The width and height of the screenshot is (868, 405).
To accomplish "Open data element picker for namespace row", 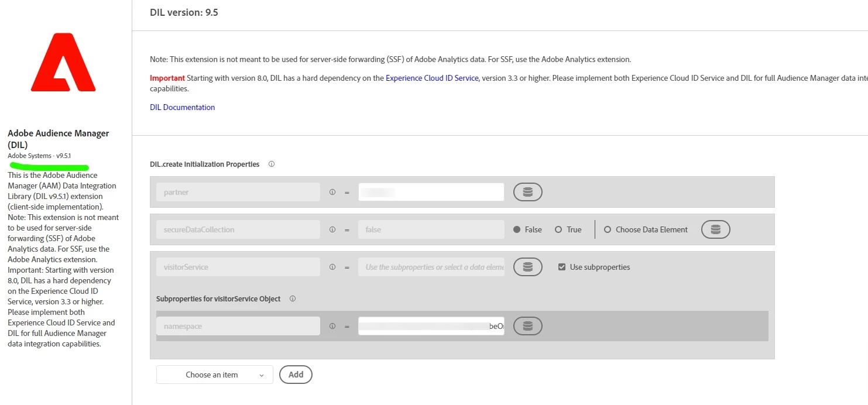I will tap(528, 326).
